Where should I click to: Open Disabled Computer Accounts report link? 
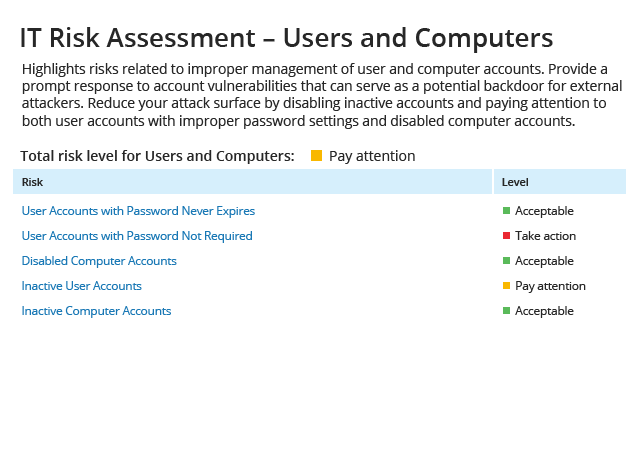[x=99, y=261]
